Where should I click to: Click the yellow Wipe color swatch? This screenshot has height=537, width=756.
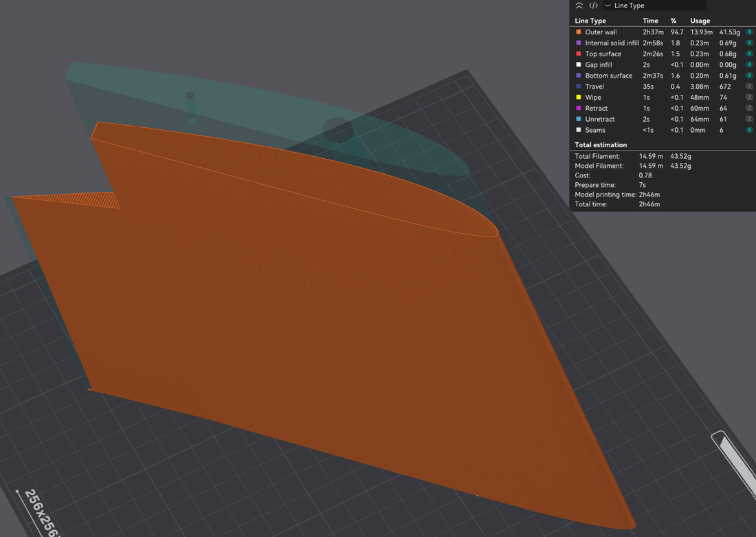click(x=579, y=98)
